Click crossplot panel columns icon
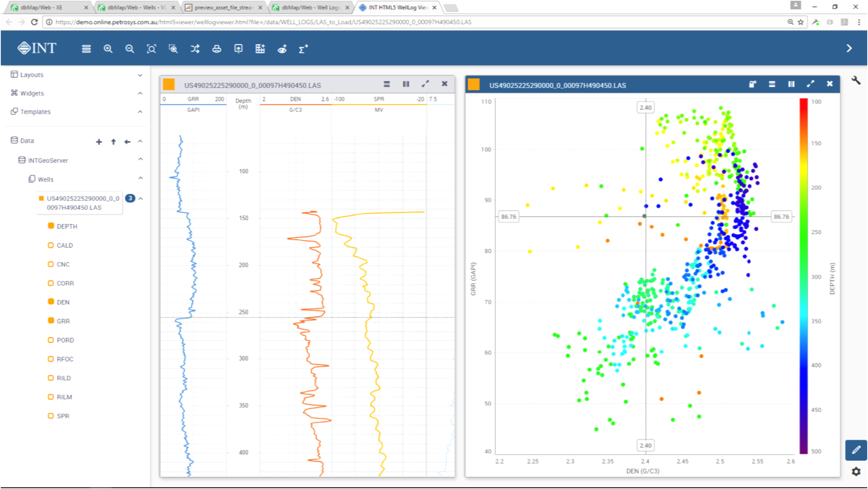Image resolution: width=868 pixels, height=489 pixels. coord(791,84)
